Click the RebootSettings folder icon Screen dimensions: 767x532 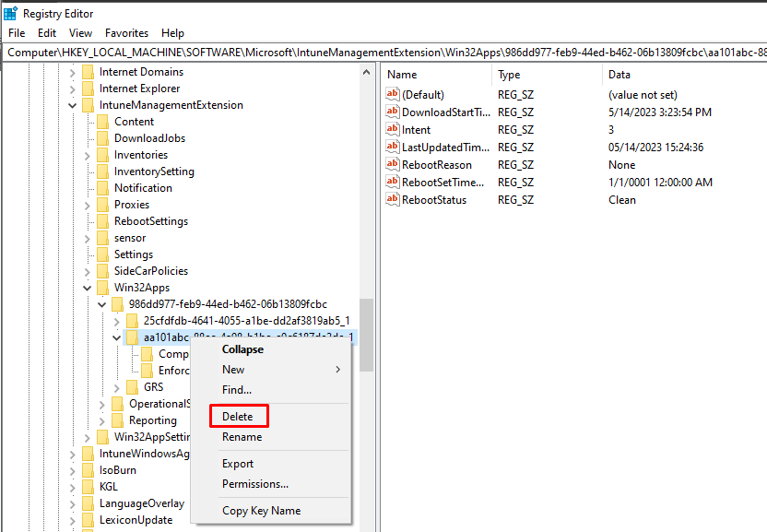click(102, 221)
